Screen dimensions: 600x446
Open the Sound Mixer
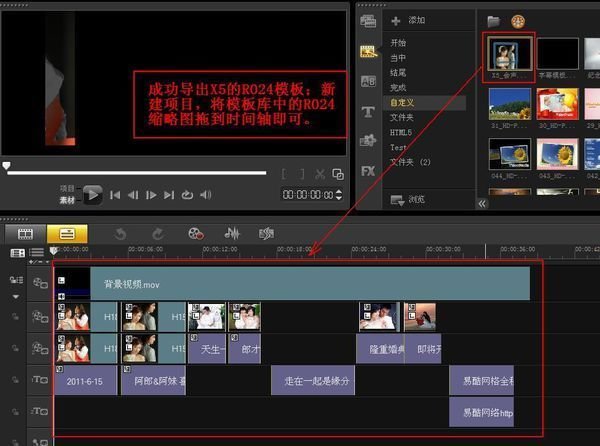(232, 233)
